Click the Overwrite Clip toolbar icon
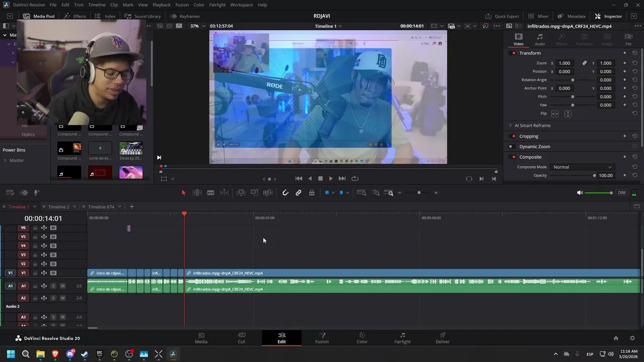 click(x=255, y=193)
